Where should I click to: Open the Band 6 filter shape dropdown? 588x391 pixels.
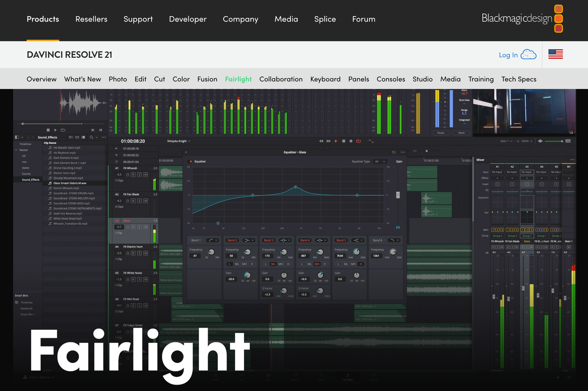[x=394, y=240]
